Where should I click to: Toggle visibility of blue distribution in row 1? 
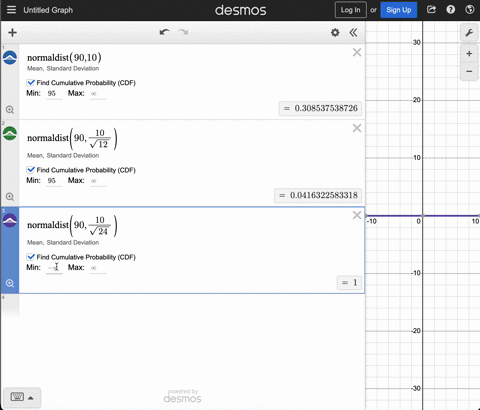click(10, 57)
